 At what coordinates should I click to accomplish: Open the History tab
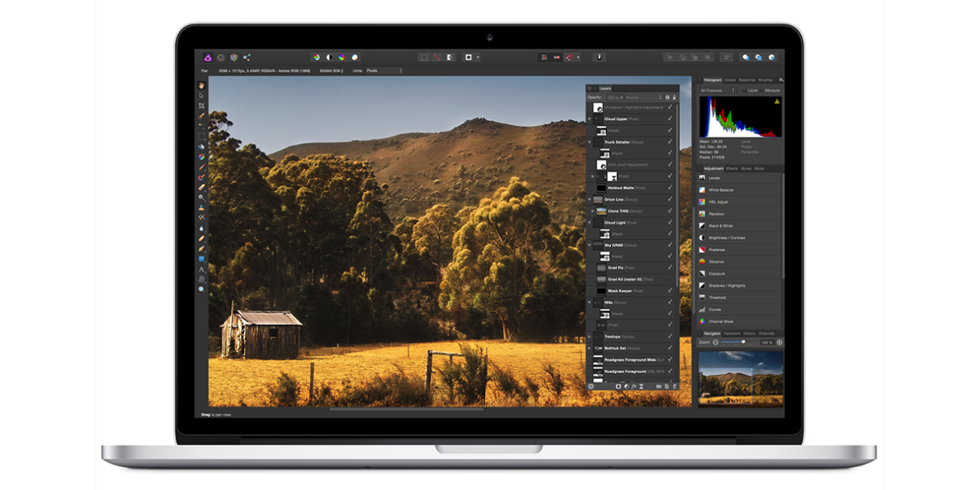pyautogui.click(x=749, y=333)
